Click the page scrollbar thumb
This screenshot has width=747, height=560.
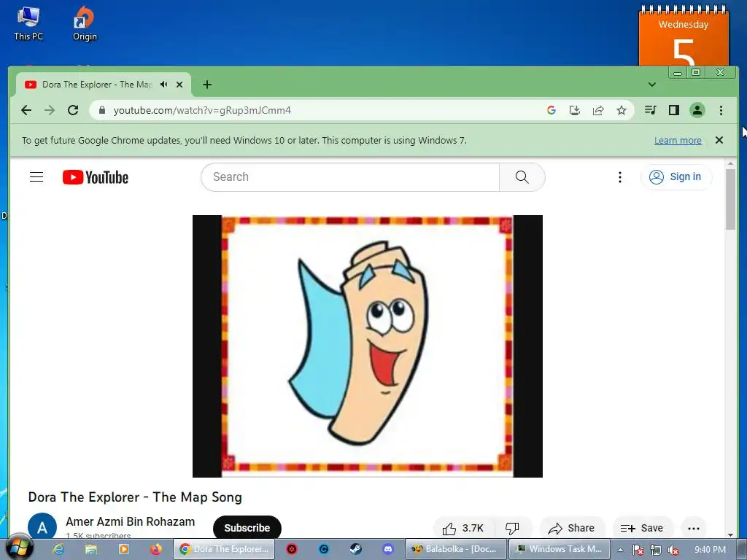pos(730,200)
